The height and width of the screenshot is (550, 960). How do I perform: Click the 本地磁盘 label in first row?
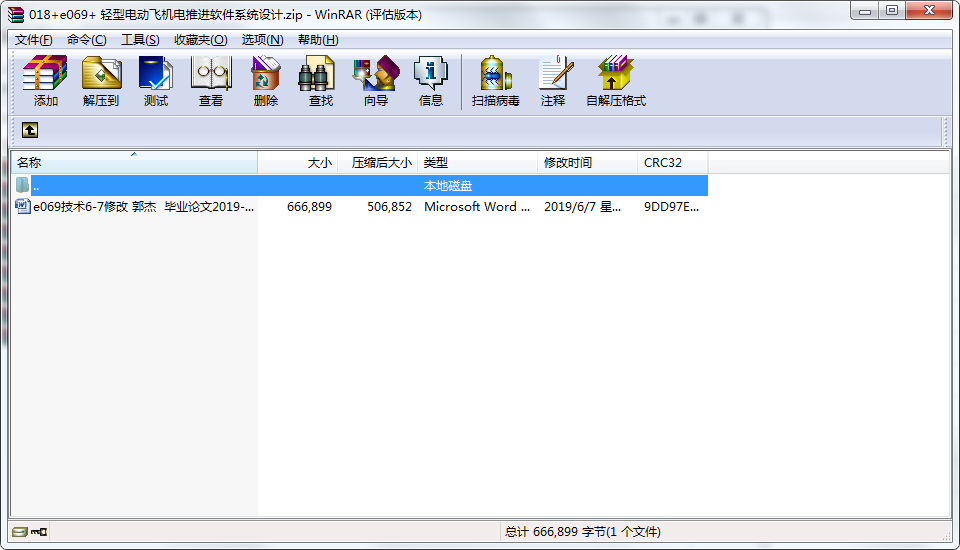click(448, 186)
